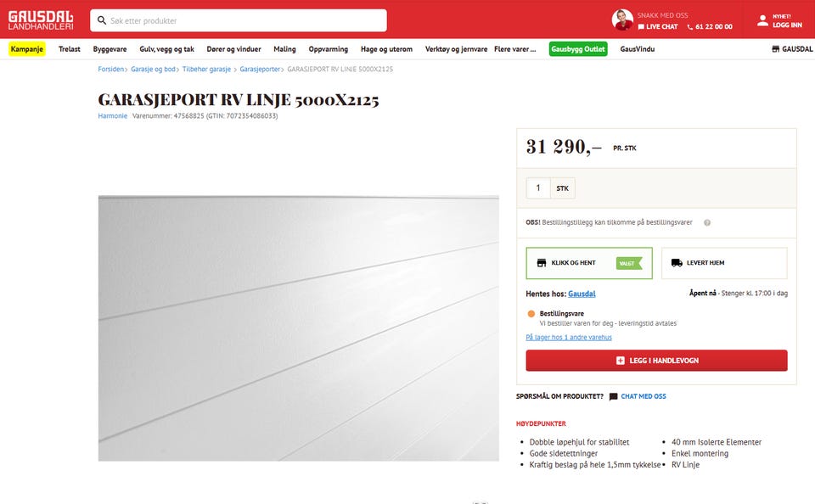This screenshot has width=815, height=504.
Task: Click the delivery truck icon
Action: [677, 263]
